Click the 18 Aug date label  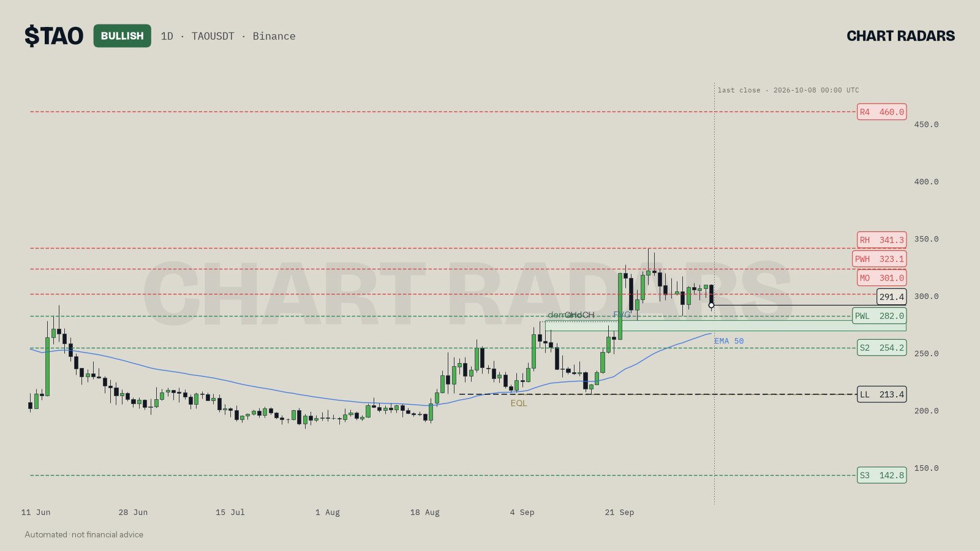425,512
